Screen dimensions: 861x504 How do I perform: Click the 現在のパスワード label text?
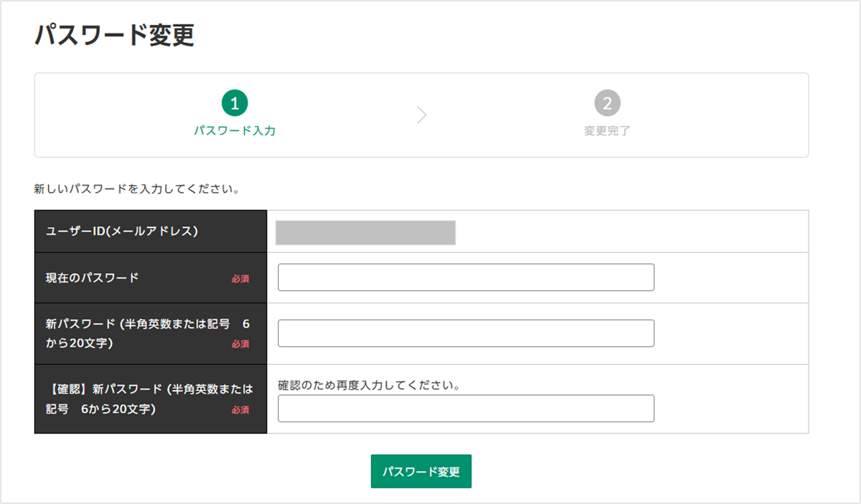pyautogui.click(x=92, y=277)
